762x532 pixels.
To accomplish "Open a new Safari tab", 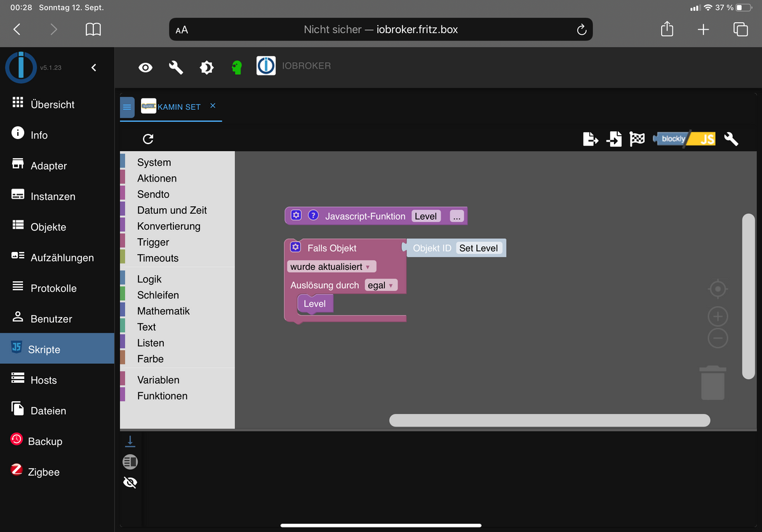I will point(703,29).
